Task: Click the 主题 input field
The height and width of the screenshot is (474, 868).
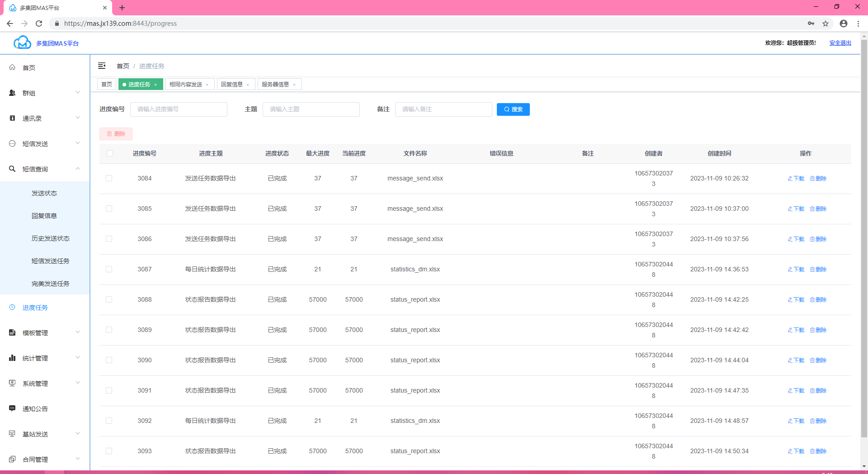Action: coord(311,109)
